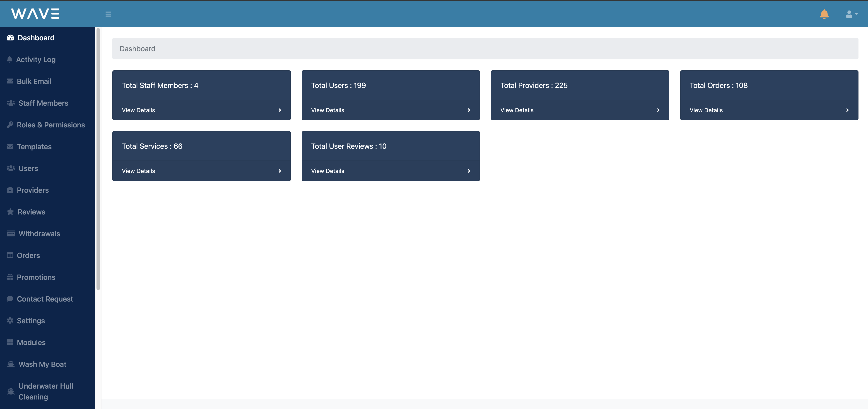Click the Templates envelope icon

(10, 146)
